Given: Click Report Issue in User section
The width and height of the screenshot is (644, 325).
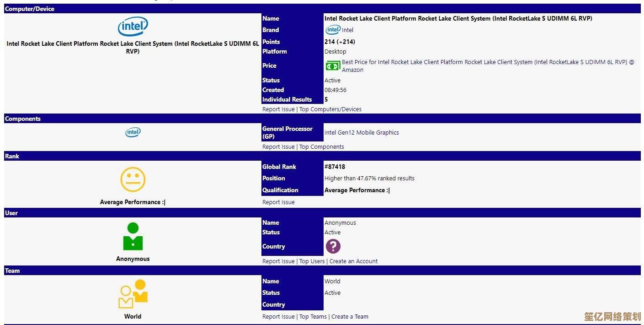Looking at the screenshot, I should click(278, 261).
